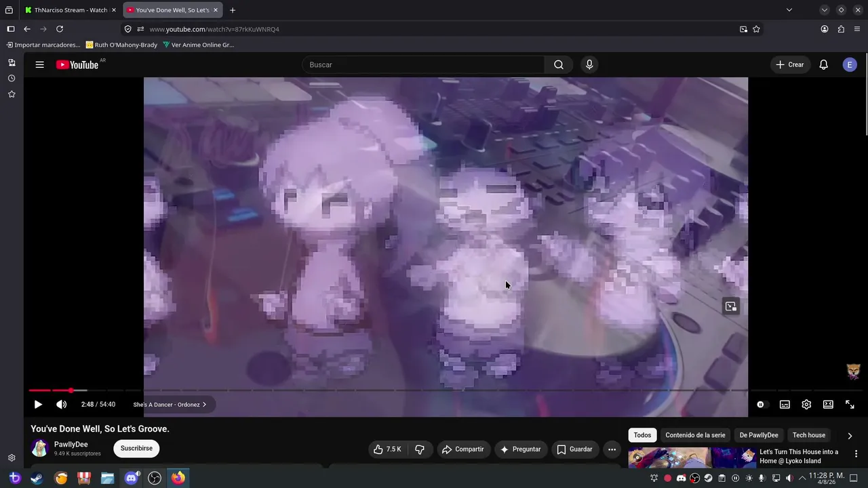Expand hidden system tray icons
This screenshot has height=488, width=868.
(802, 479)
